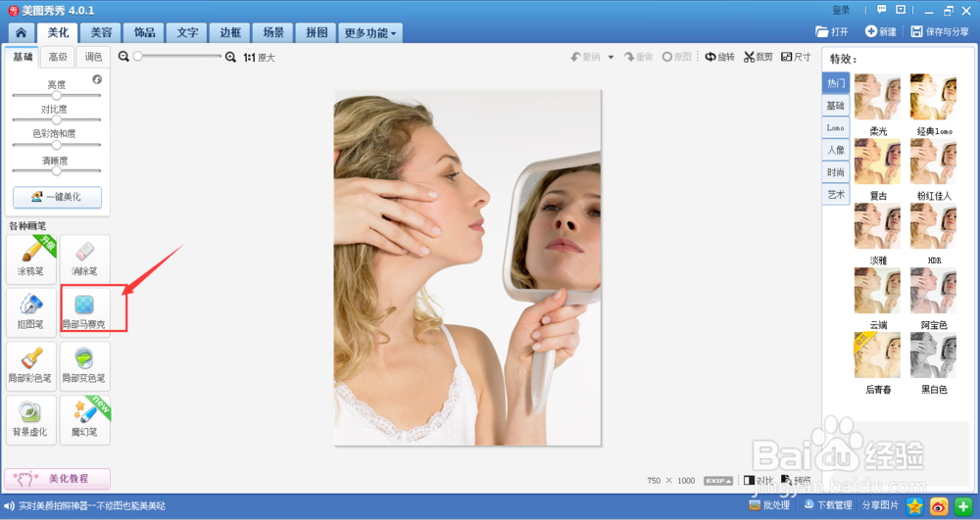Image resolution: width=980 pixels, height=520 pixels.
Task: Select the 背景虚化 background blur tool
Action: coord(31,419)
